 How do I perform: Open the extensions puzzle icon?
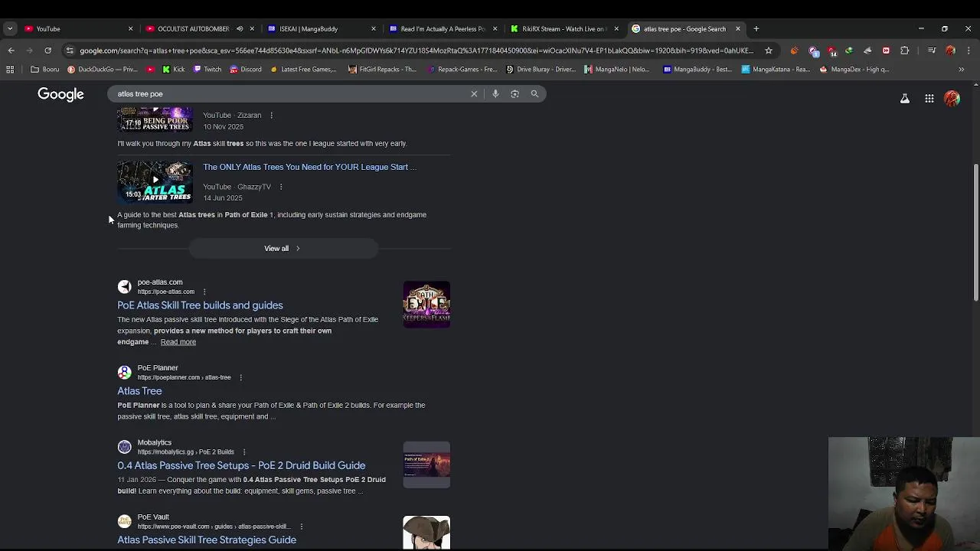905,51
